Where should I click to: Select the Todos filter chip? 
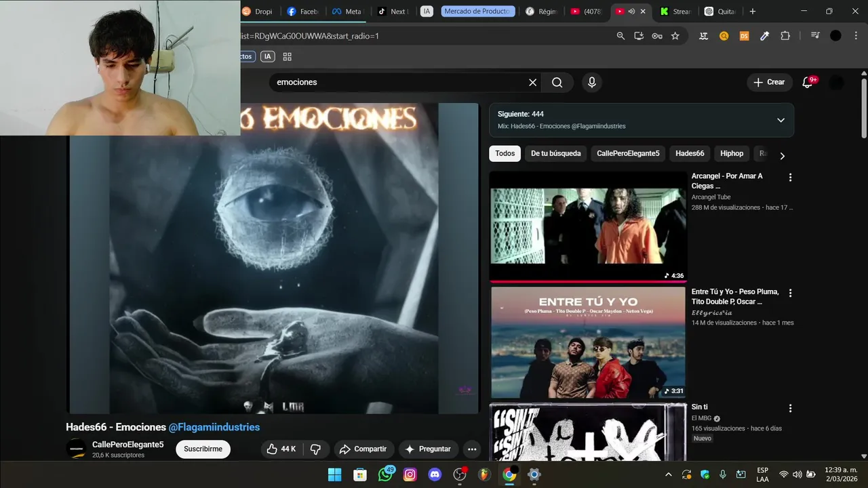tap(505, 154)
